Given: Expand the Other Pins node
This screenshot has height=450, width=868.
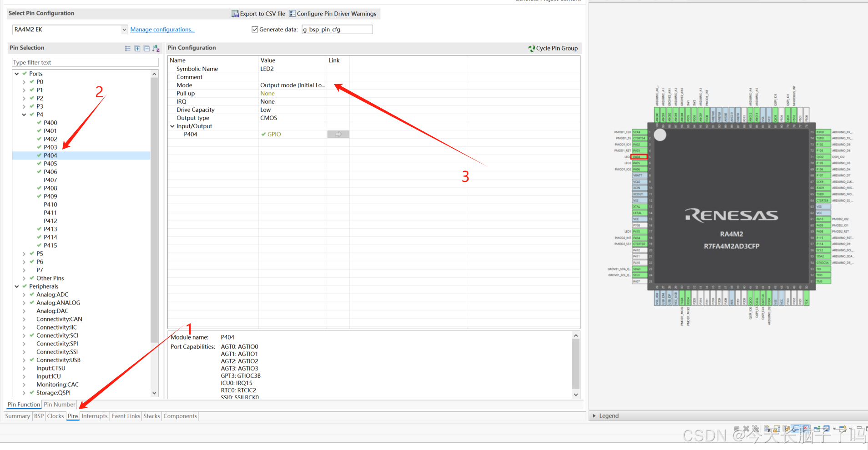Looking at the screenshot, I should (24, 278).
